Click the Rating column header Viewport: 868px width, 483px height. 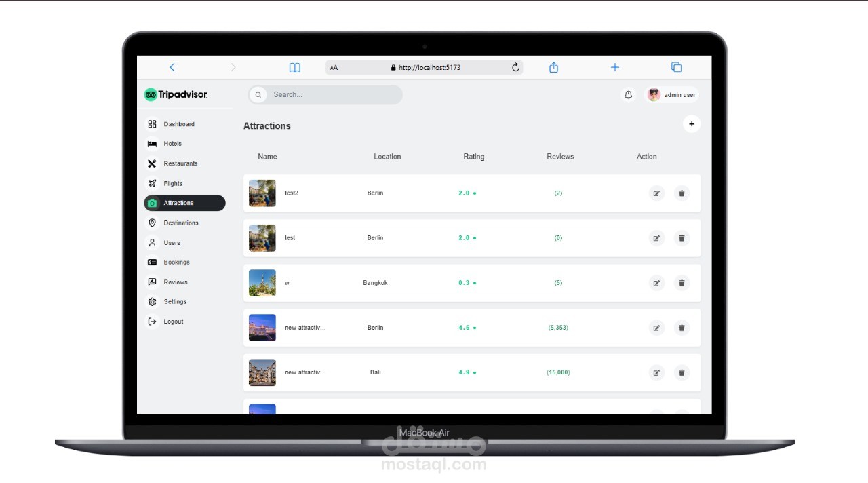[474, 157]
